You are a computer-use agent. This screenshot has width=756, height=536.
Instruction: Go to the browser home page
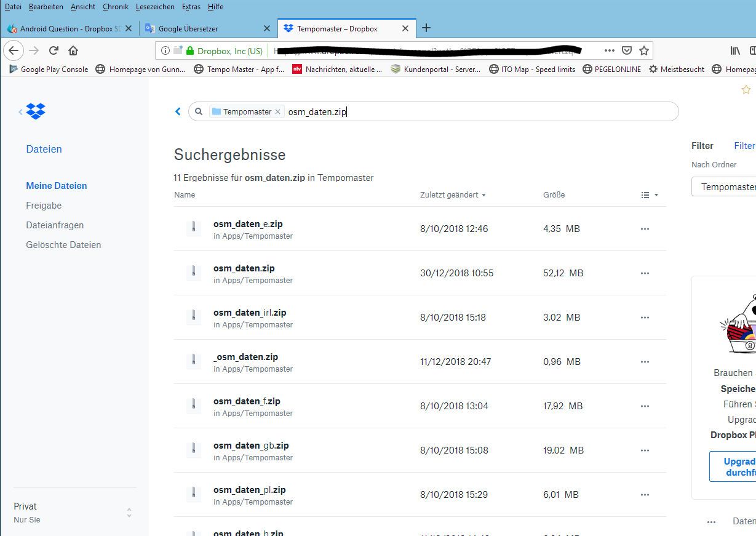pyautogui.click(x=73, y=50)
